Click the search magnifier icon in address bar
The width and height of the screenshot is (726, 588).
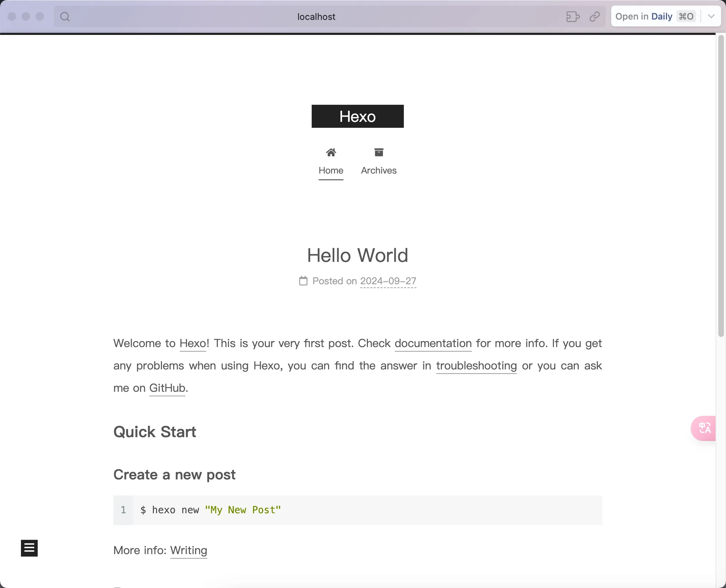point(65,16)
